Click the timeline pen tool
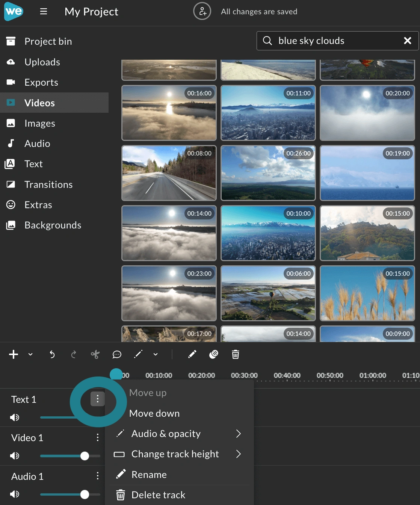The image size is (420, 505). pos(138,354)
